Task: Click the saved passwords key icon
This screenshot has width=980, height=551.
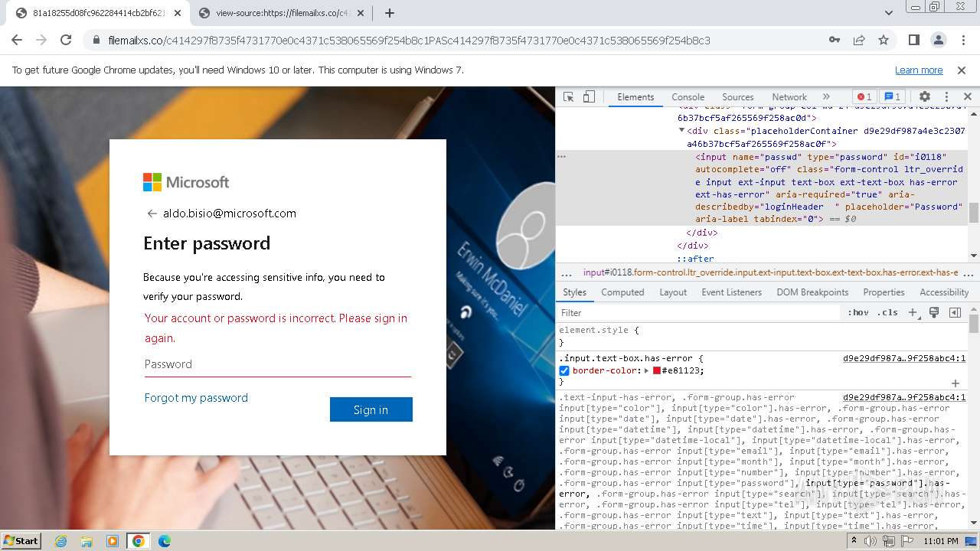Action: point(835,40)
